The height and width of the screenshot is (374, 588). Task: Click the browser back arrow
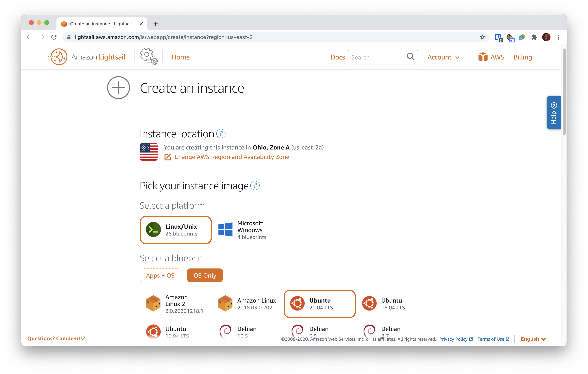[30, 37]
